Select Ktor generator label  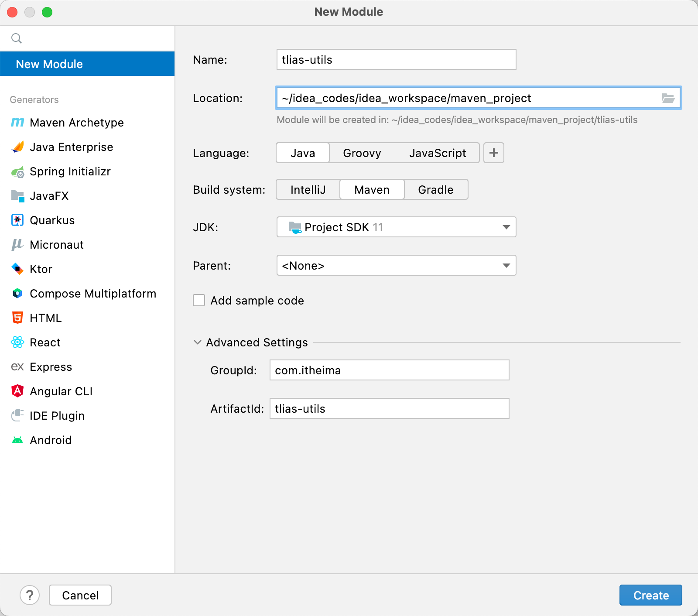[x=41, y=269]
